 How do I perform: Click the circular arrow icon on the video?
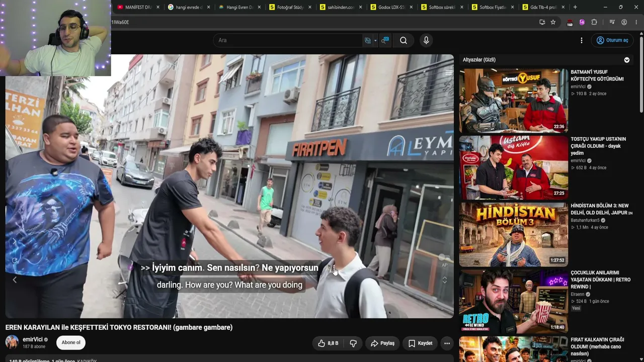point(15,260)
